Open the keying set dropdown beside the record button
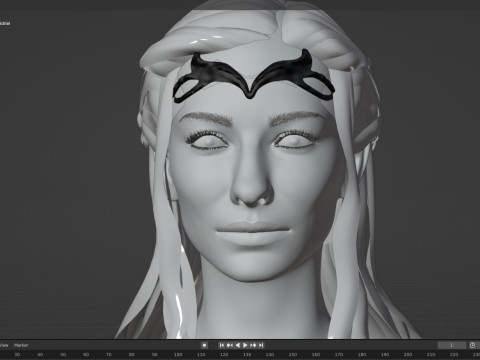 tap(212, 345)
